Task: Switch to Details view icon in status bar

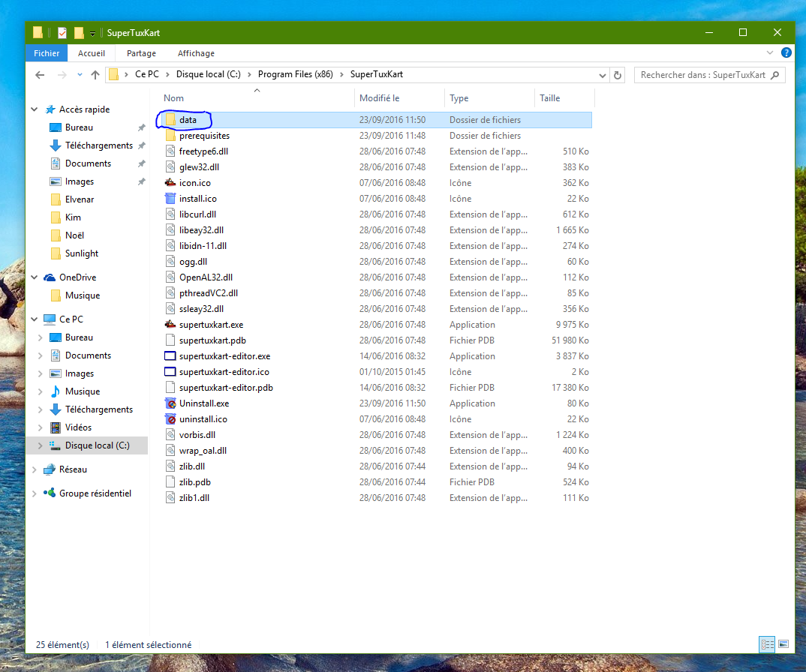Action: point(768,644)
